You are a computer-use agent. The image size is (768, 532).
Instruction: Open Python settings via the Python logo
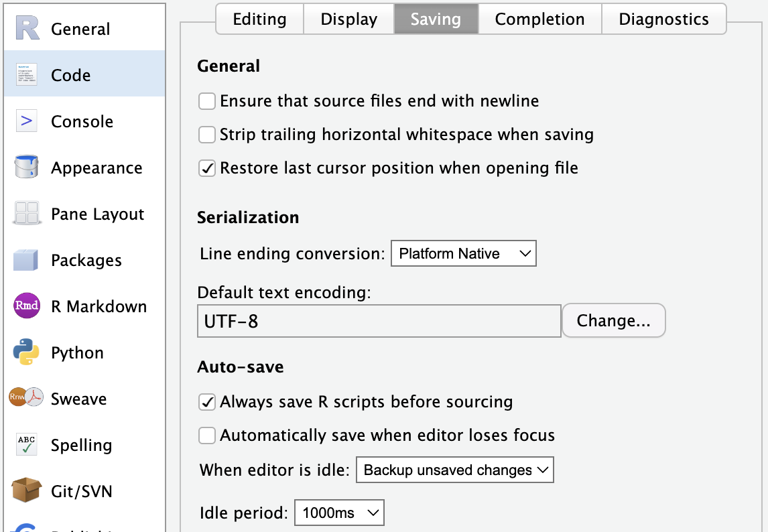pyautogui.click(x=26, y=352)
